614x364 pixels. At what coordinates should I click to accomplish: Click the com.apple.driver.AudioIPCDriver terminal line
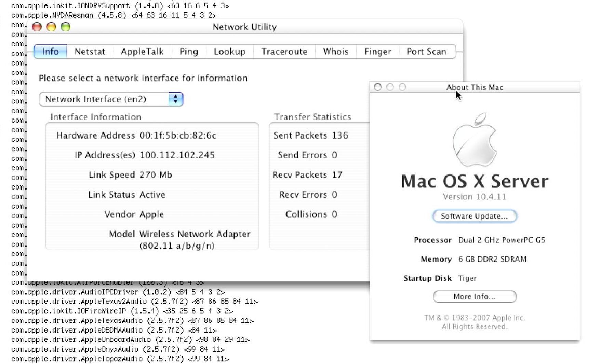click(x=118, y=292)
